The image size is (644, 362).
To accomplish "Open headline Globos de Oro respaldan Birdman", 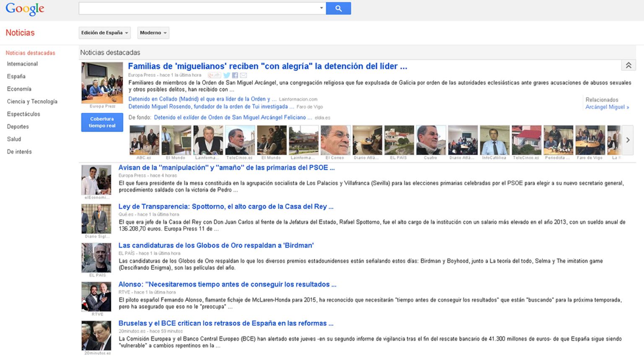I will click(x=216, y=246).
